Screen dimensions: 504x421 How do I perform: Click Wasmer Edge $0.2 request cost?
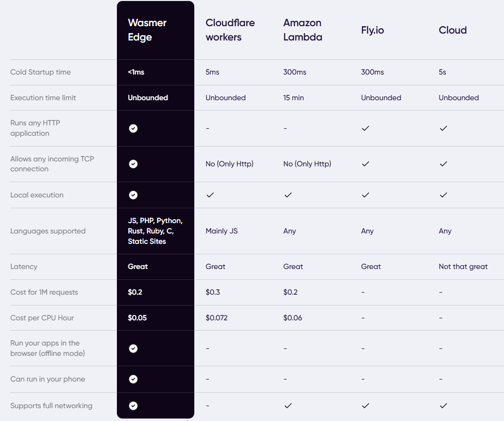135,292
